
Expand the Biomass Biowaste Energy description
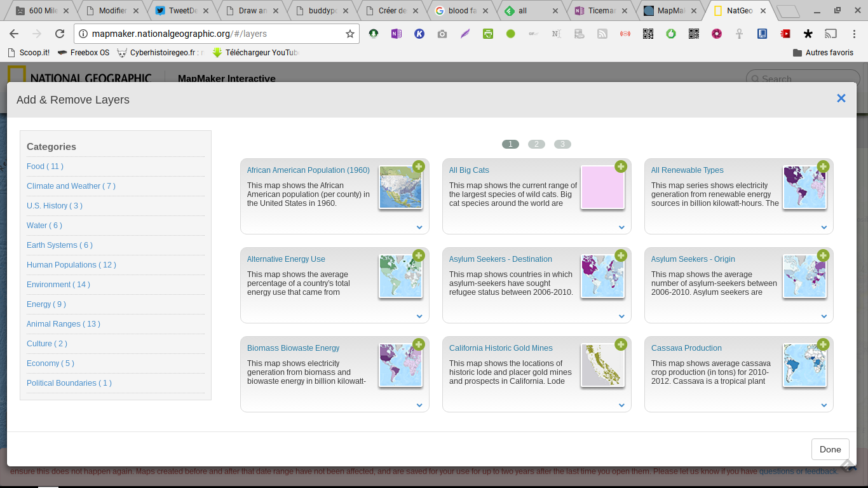419,405
